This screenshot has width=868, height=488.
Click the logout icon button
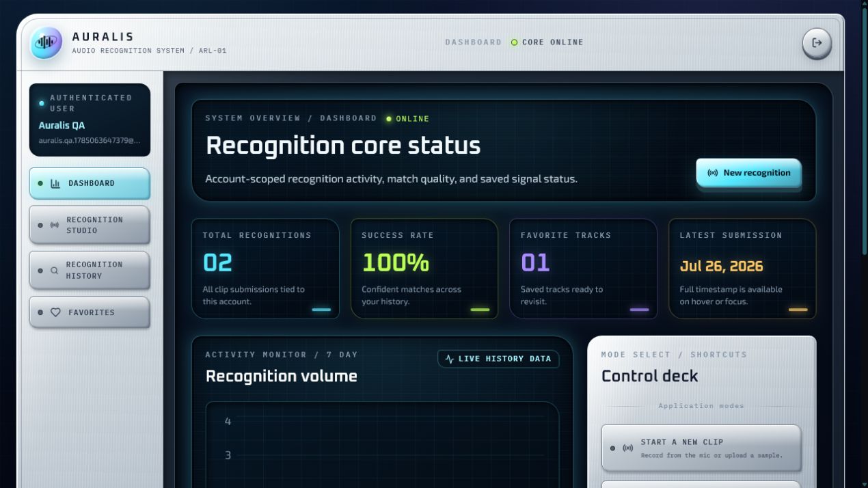click(817, 43)
